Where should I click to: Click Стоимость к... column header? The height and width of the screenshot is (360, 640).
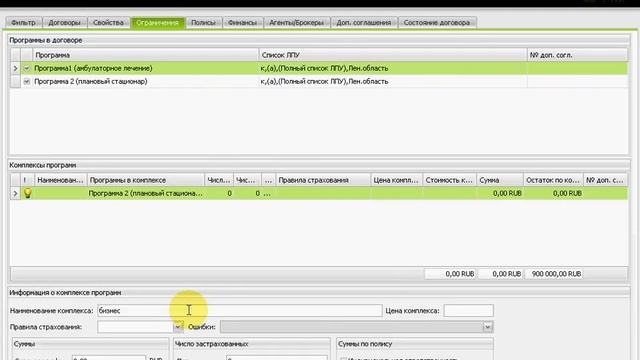449,180
